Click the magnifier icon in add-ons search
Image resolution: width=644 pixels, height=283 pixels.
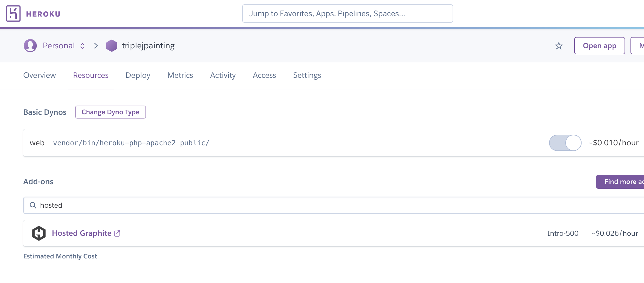(x=33, y=205)
